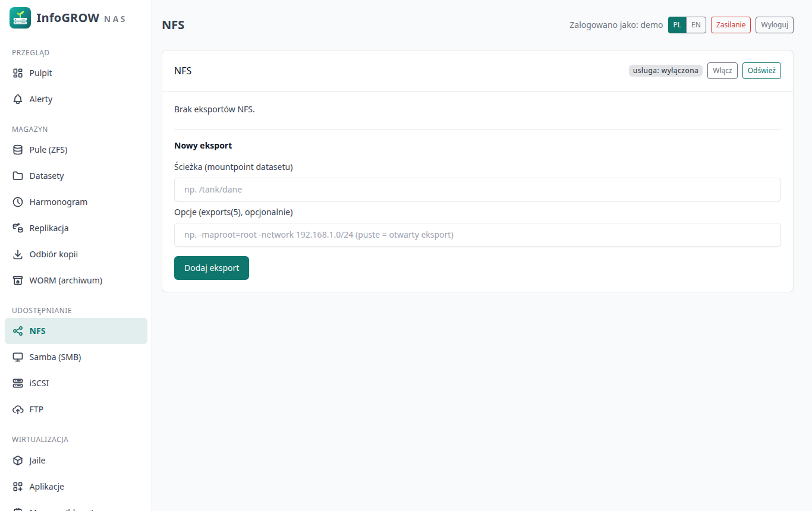Focus the Ścieżka mountpoint input field
This screenshot has height=511, width=812.
point(477,190)
